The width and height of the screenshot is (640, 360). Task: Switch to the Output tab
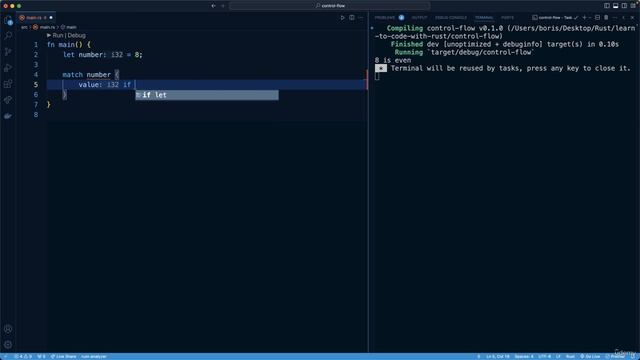(419, 18)
